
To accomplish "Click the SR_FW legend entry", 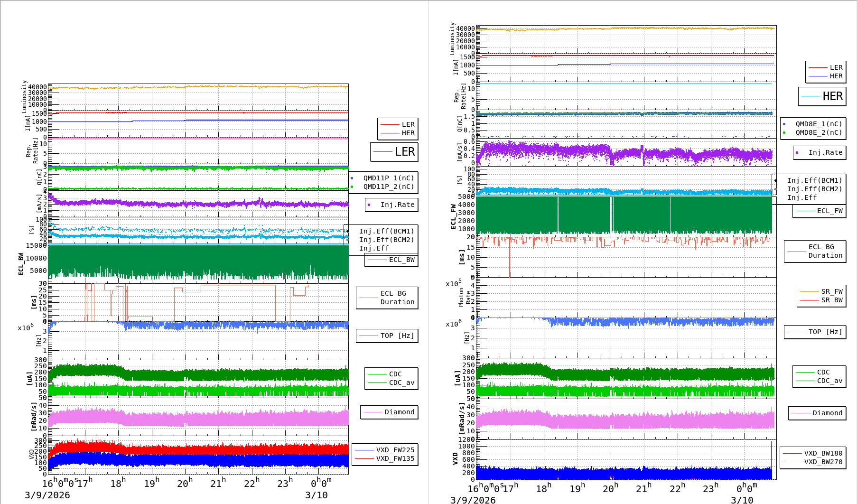I will [831, 291].
